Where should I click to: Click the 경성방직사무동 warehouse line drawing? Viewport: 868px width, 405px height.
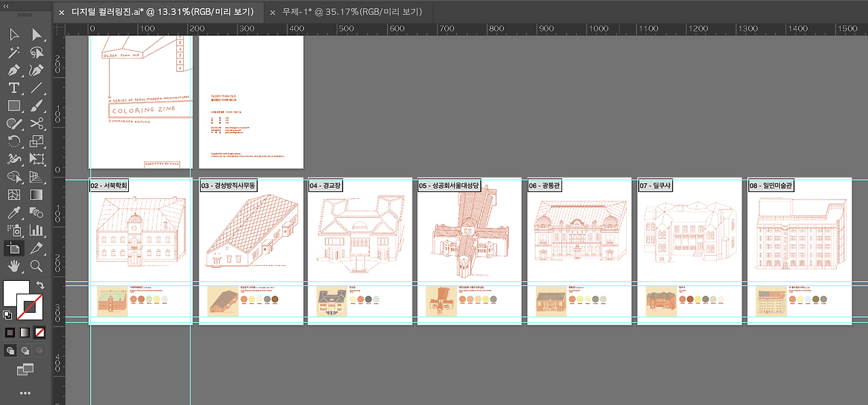253,233
